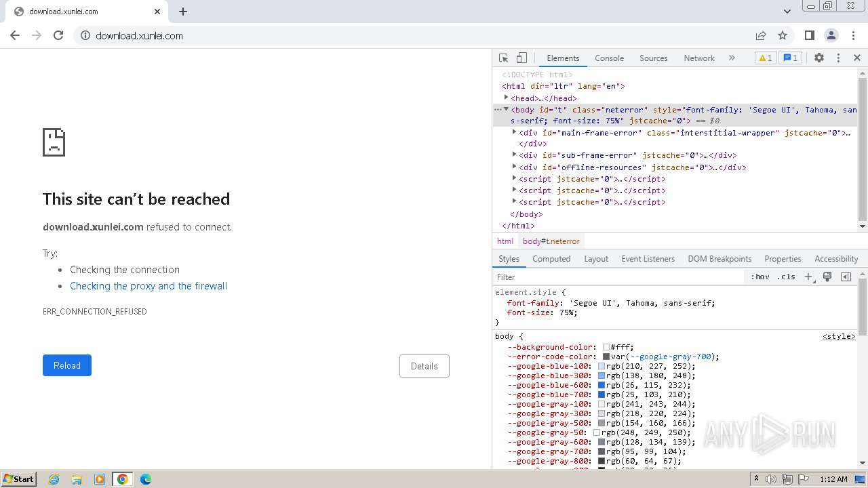Image resolution: width=868 pixels, height=488 pixels.
Task: Toggle the rendering emulations paintbrush icon
Action: 827,277
